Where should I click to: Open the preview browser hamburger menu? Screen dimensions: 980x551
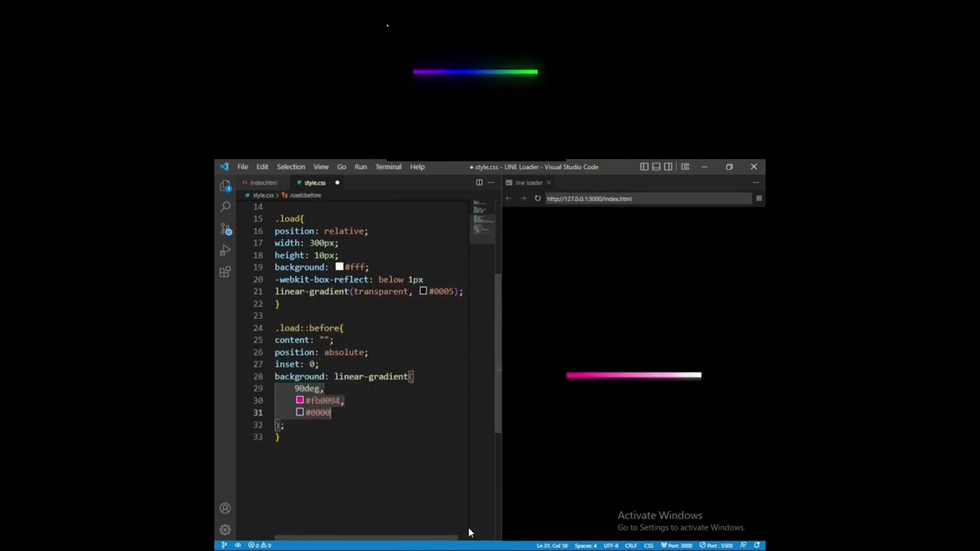click(759, 198)
